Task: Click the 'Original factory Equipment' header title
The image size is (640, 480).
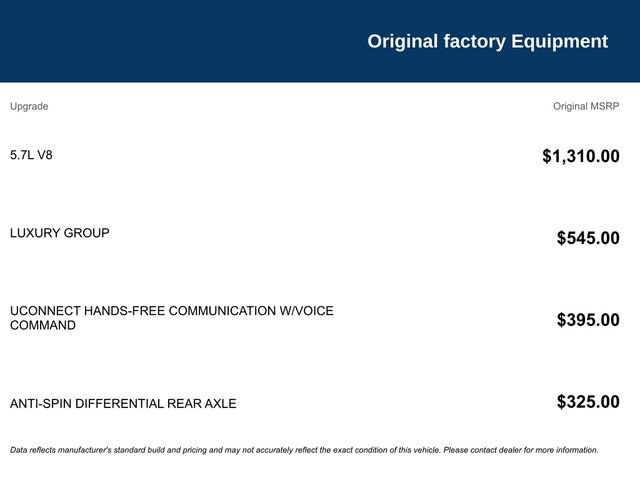Action: pyautogui.click(x=487, y=41)
